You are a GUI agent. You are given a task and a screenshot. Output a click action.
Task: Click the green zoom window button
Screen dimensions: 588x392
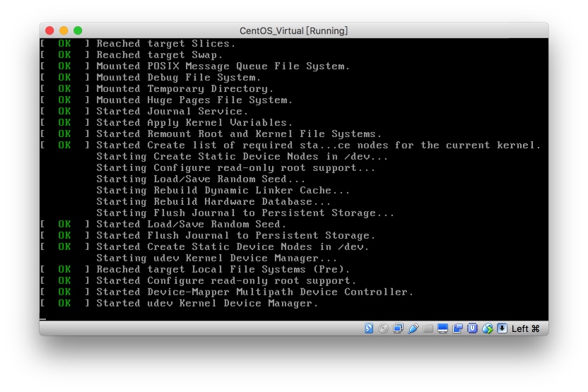coord(78,30)
